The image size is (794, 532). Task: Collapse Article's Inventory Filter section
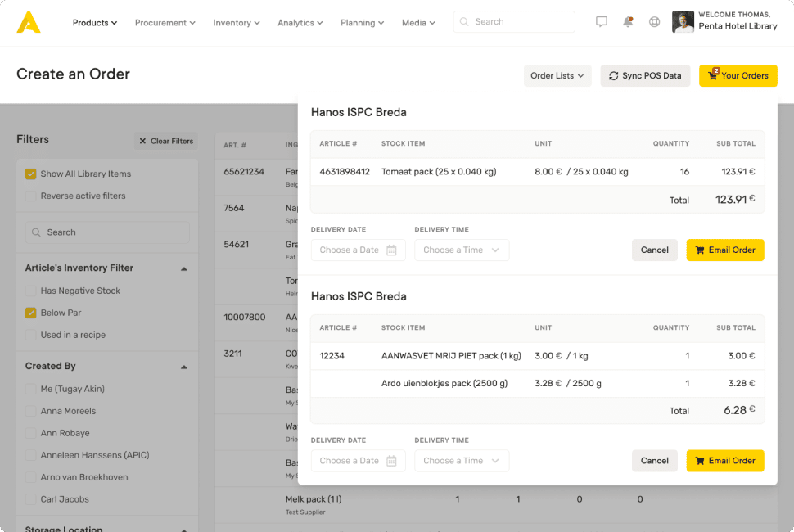(184, 268)
